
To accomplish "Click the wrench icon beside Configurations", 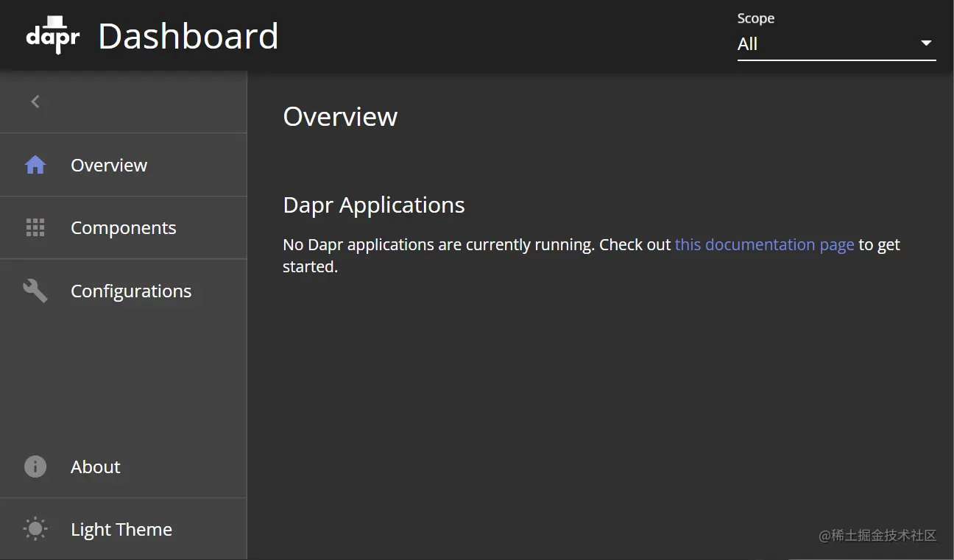I will coord(35,291).
